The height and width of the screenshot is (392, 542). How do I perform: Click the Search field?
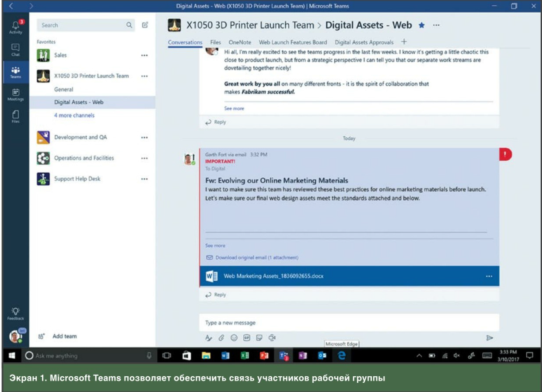click(86, 25)
